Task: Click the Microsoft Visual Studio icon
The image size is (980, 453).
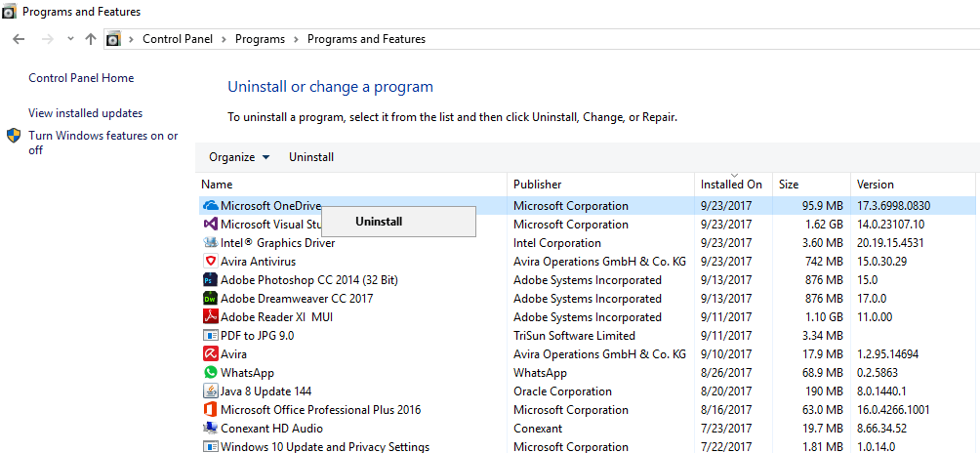Action: (210, 224)
